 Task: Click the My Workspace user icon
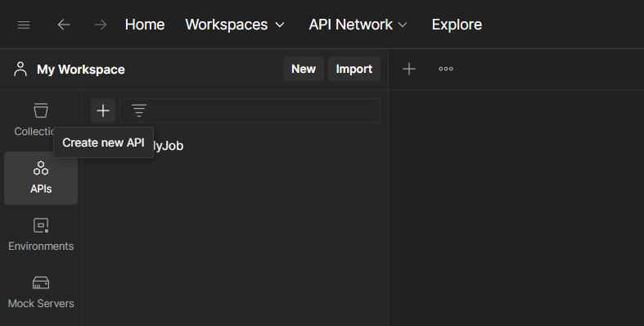[20, 69]
